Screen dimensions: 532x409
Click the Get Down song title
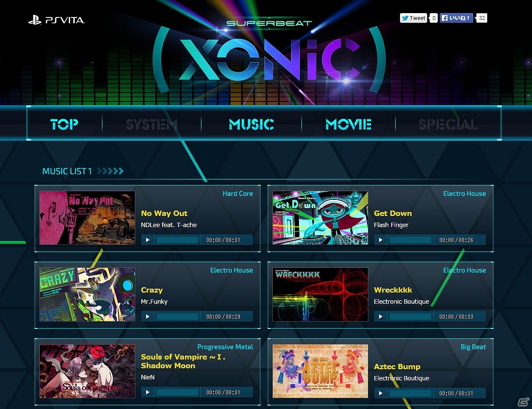coord(393,213)
